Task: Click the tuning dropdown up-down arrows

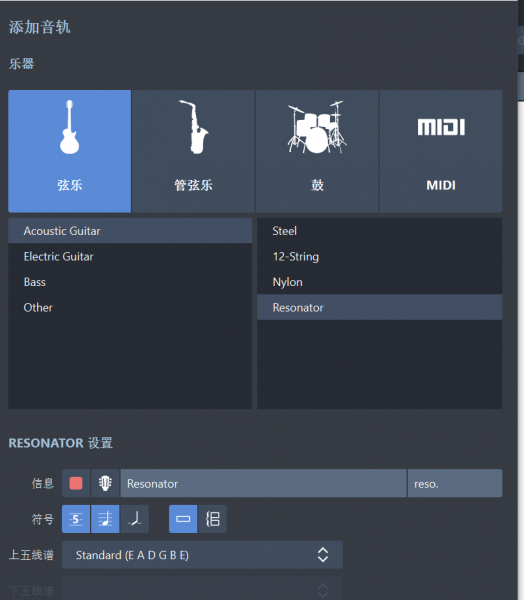Action: 323,555
